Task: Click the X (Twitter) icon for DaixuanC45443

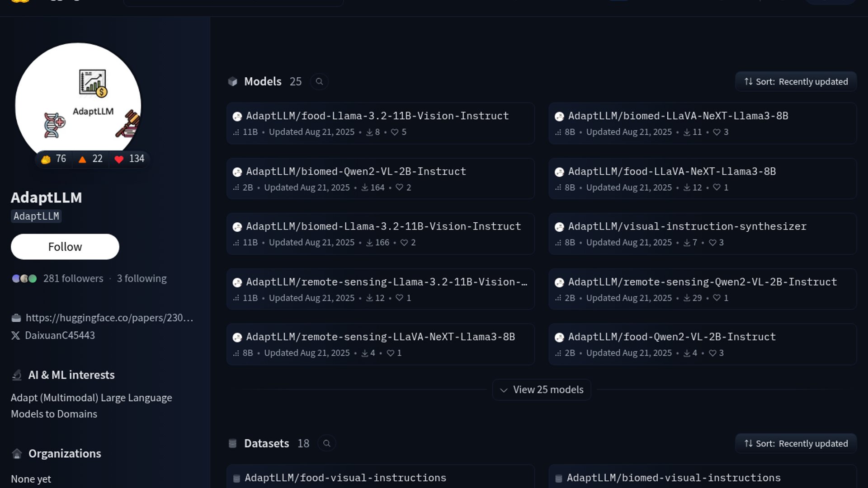Action: [x=15, y=335]
